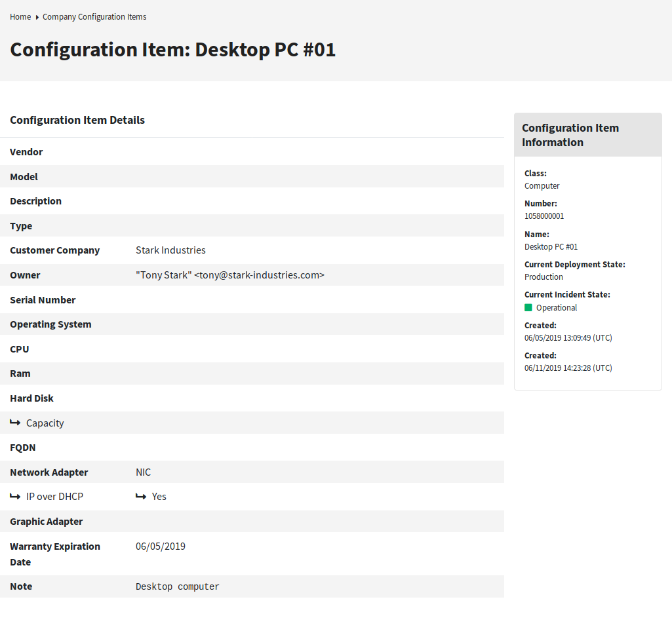Select the Computer class value
672x631 pixels.
point(542,186)
